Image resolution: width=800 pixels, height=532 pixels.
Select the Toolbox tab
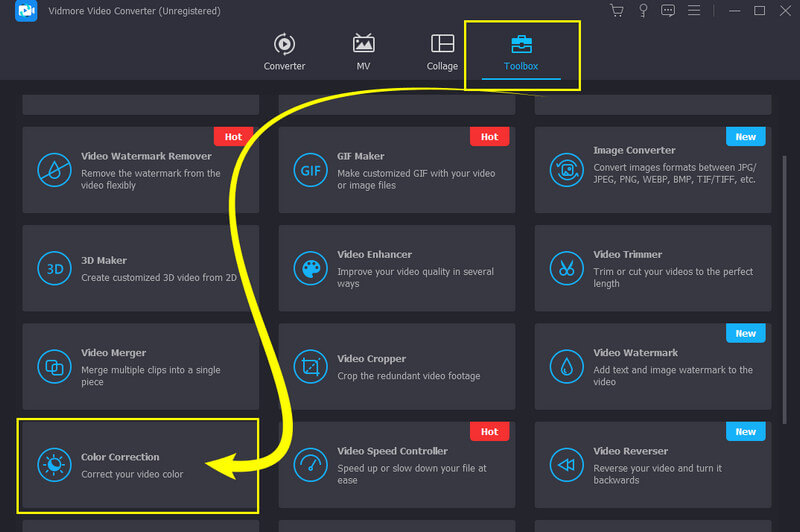521,52
